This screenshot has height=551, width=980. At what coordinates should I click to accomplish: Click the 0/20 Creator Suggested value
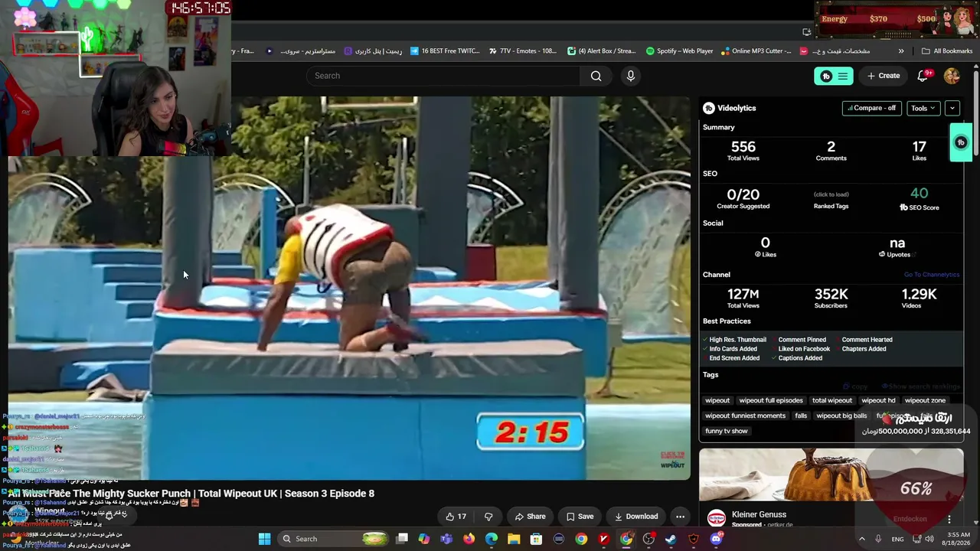click(743, 194)
